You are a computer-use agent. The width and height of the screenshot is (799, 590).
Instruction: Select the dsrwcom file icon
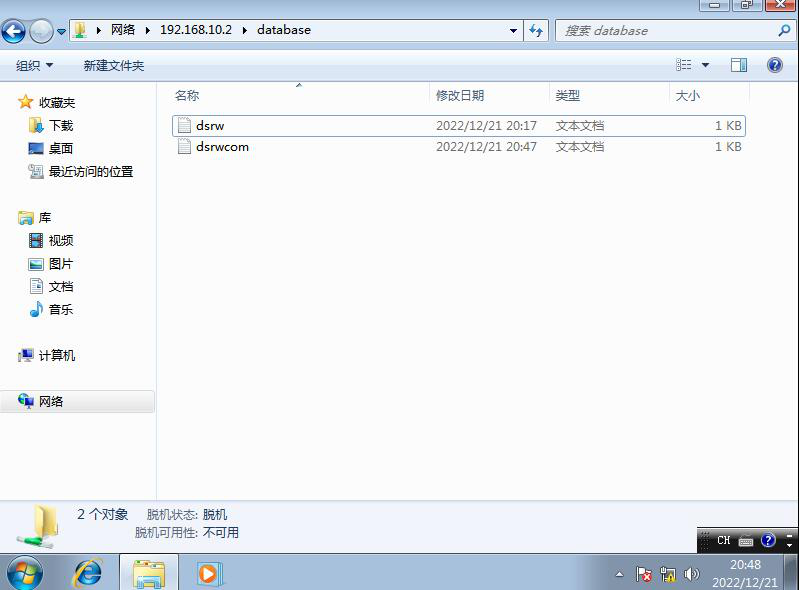point(184,147)
